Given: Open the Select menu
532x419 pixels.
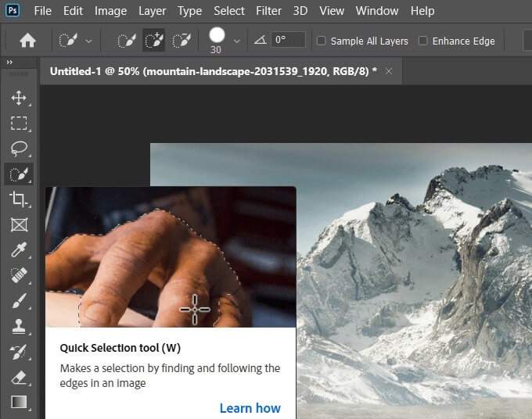Looking at the screenshot, I should tap(229, 11).
